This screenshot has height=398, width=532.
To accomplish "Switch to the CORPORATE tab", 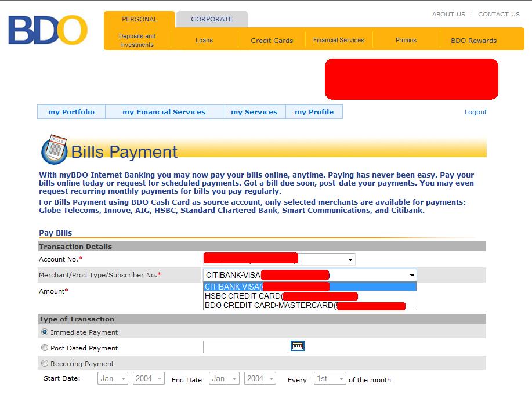I will point(212,19).
